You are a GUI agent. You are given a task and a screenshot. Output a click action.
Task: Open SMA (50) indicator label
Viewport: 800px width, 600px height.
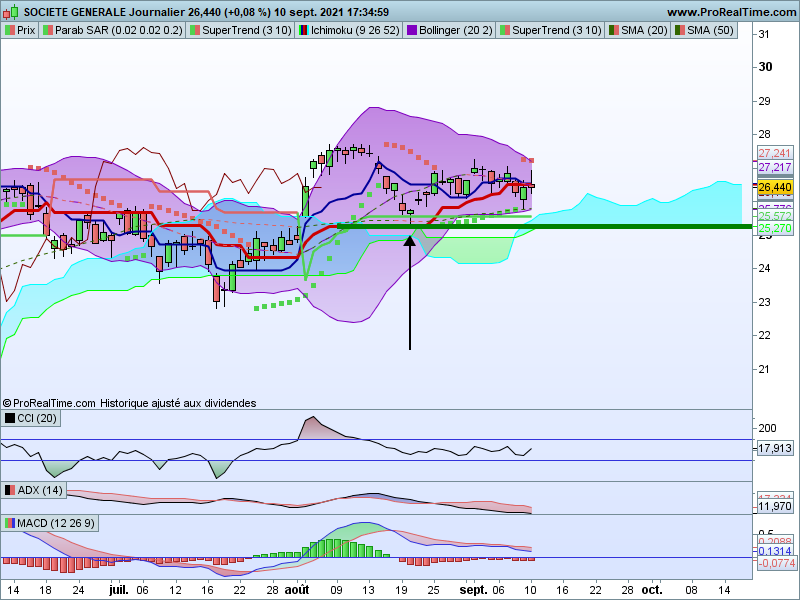pyautogui.click(x=704, y=30)
